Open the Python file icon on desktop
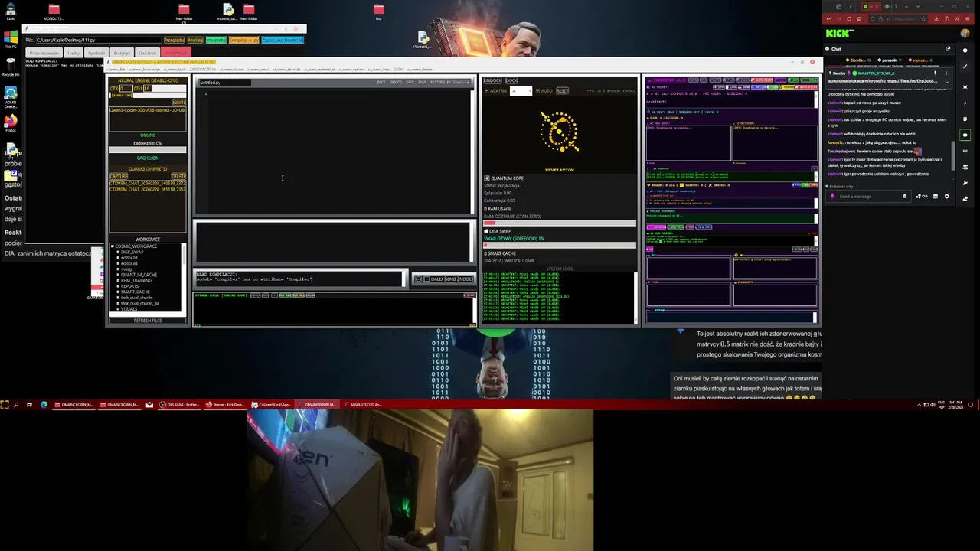 coord(228,11)
